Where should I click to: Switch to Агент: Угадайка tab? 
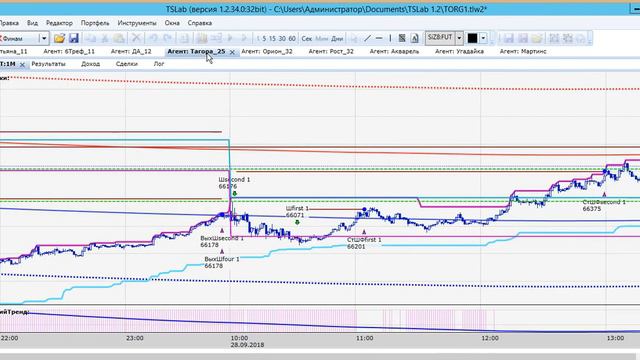459,51
